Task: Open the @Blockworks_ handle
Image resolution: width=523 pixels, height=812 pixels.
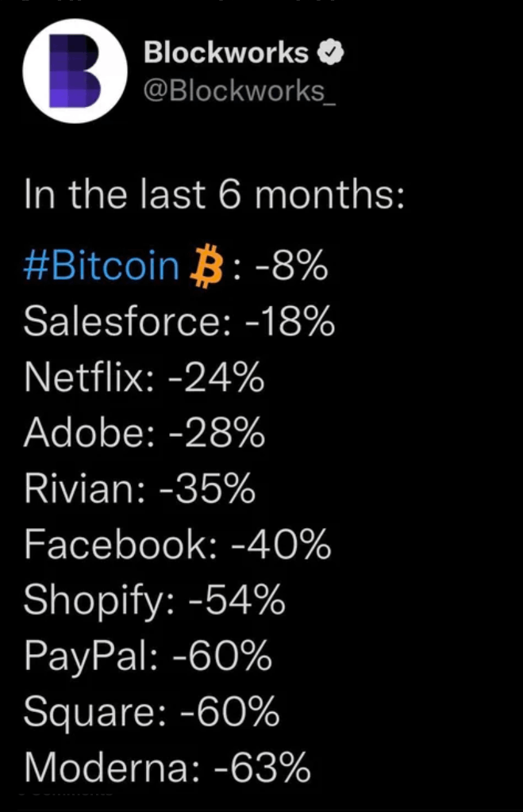Action: coord(240,91)
